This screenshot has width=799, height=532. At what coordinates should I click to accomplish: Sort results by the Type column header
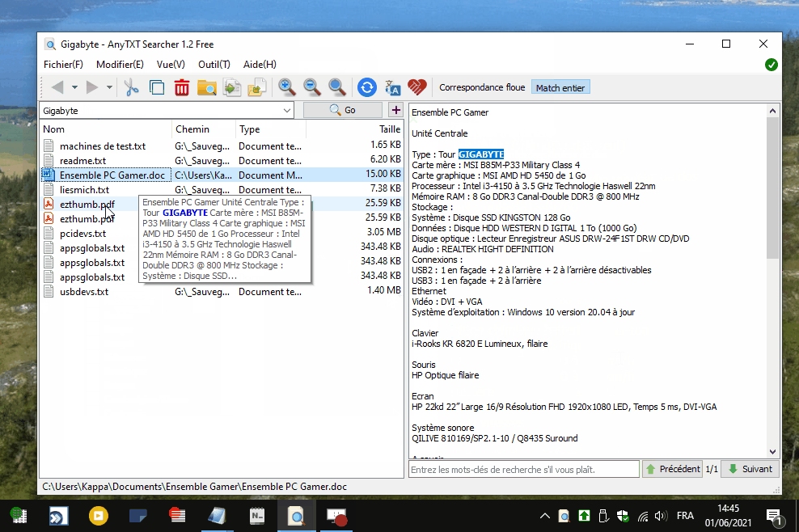click(x=271, y=129)
